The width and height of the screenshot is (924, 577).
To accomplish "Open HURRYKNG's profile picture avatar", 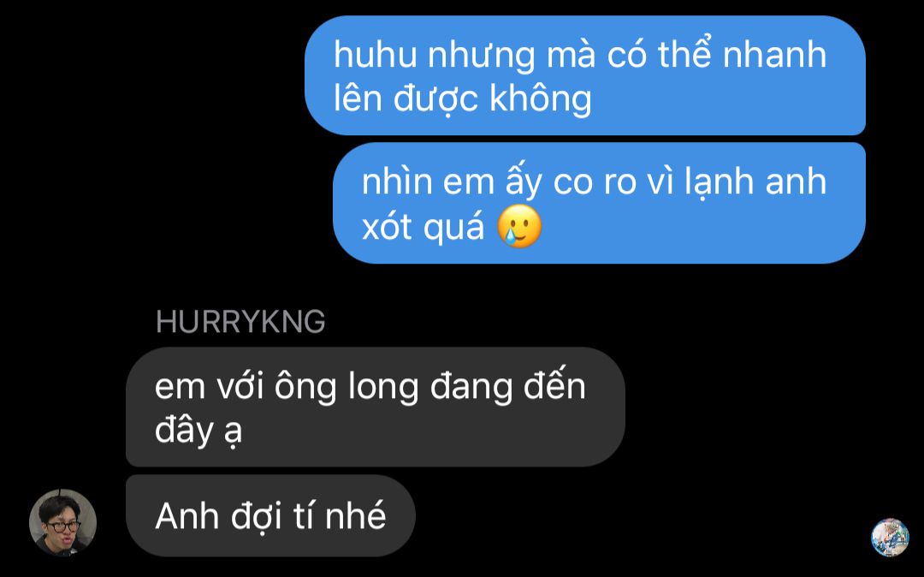I will [62, 522].
